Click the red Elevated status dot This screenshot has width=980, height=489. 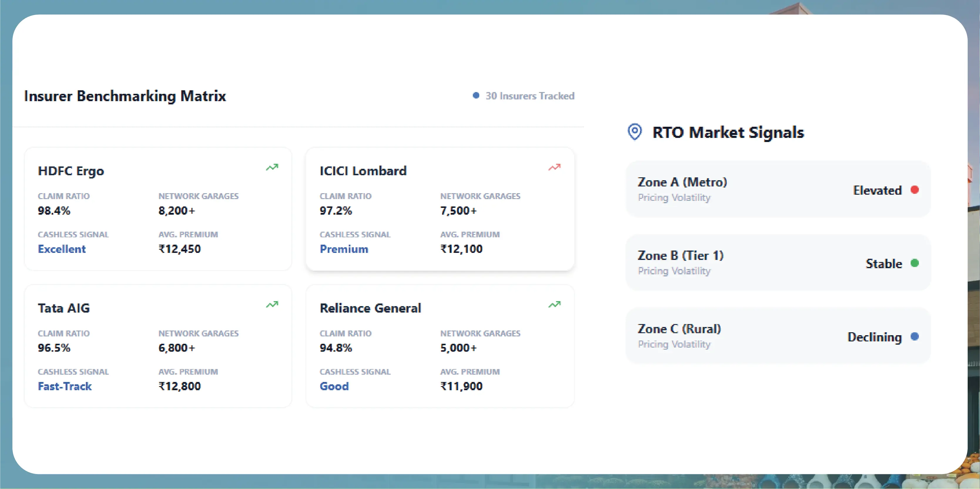point(914,189)
